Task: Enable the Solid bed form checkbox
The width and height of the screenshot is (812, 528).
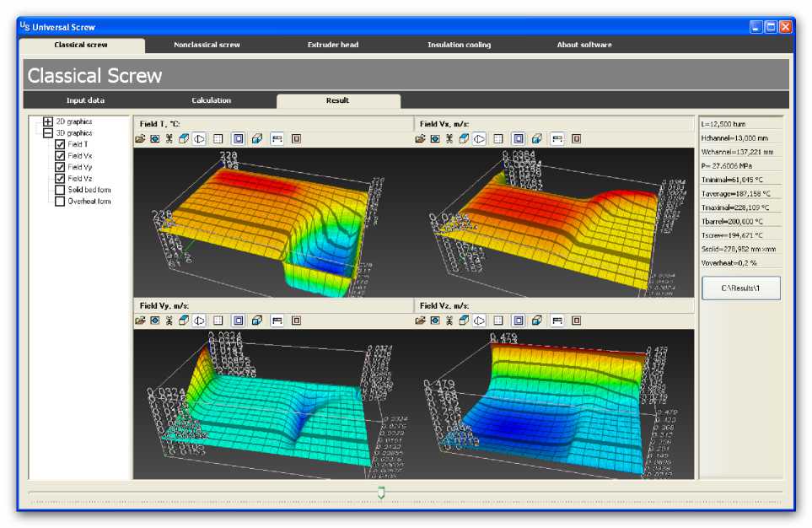Action: 60,190
